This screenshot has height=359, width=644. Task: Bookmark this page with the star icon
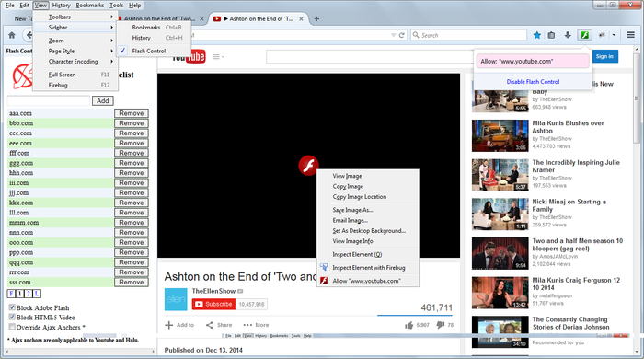pyautogui.click(x=536, y=35)
